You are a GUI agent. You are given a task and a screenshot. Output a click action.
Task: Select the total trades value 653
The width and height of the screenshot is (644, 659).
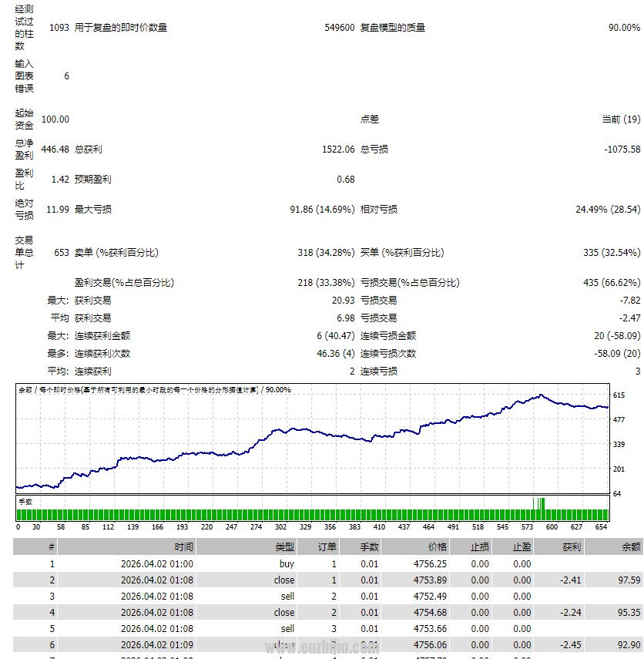pyautogui.click(x=62, y=253)
